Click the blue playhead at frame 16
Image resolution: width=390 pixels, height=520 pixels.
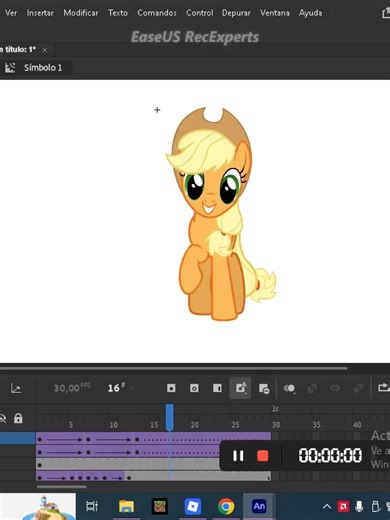pos(169,417)
